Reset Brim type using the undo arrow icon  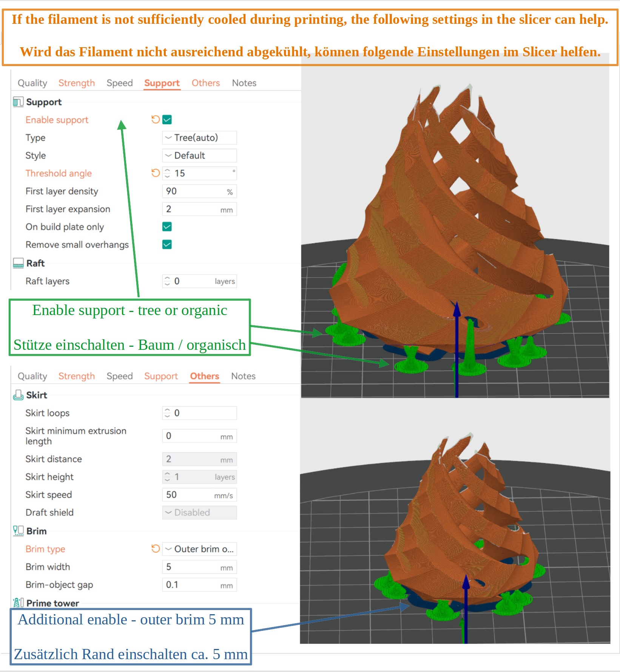(x=155, y=549)
